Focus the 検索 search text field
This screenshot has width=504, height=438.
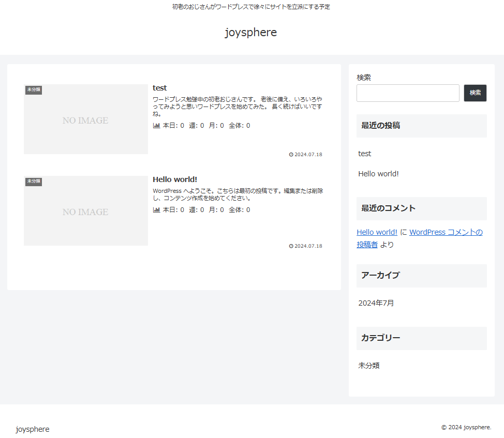[408, 93]
